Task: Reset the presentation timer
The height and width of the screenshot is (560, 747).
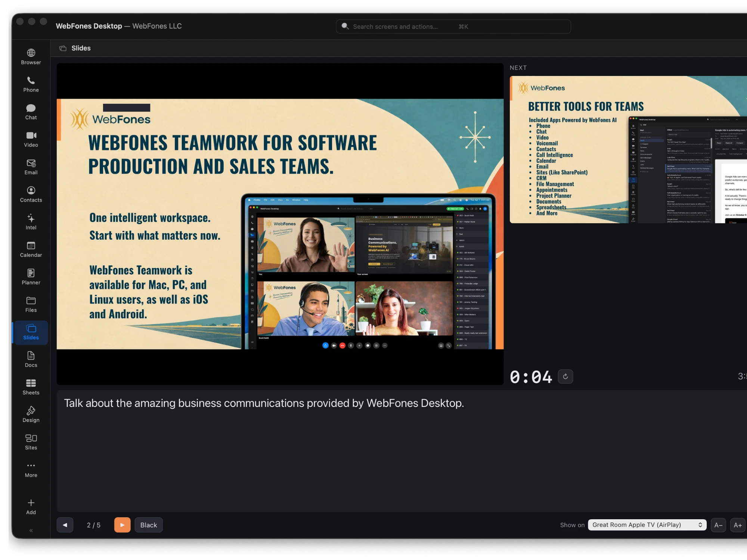Action: click(565, 376)
